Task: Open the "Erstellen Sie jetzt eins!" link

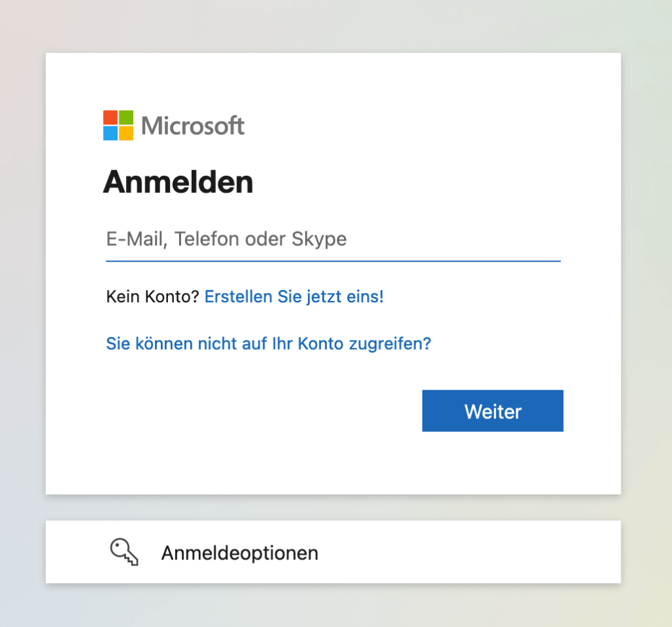Action: coord(294,296)
